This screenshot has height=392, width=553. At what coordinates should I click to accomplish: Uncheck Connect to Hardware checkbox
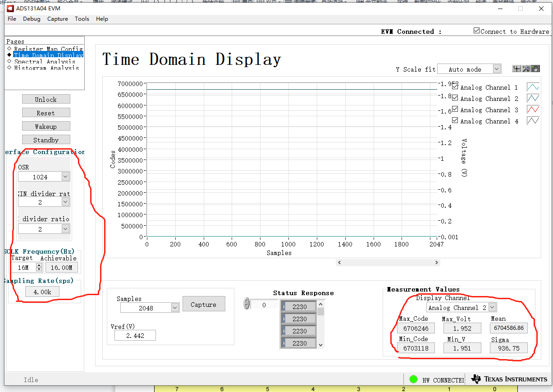477,31
